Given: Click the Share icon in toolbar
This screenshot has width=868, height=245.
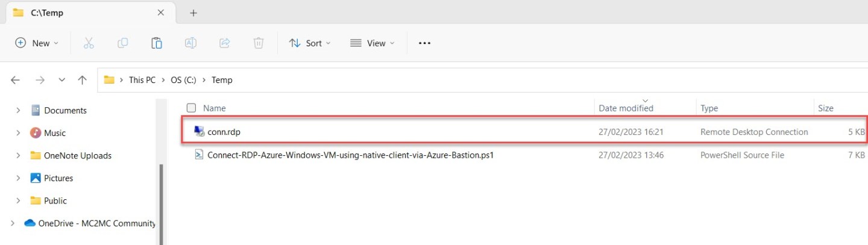Looking at the screenshot, I should click(x=224, y=43).
